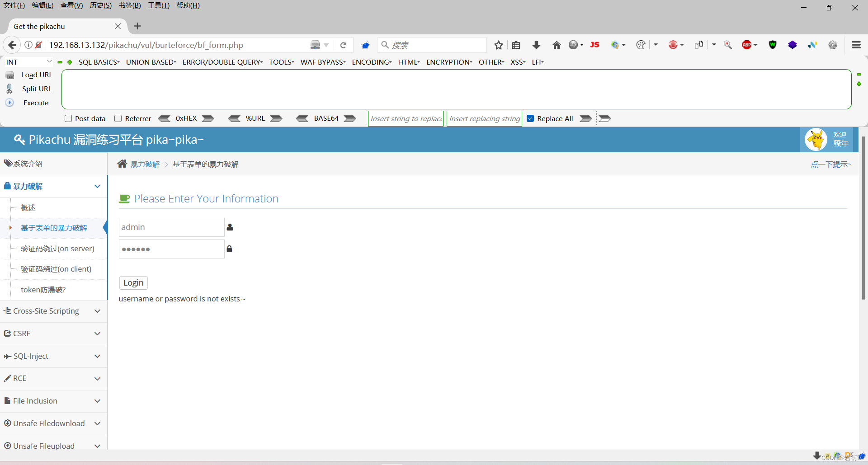The image size is (868, 465).
Task: Close the Get the pikachu tab
Action: coord(118,26)
